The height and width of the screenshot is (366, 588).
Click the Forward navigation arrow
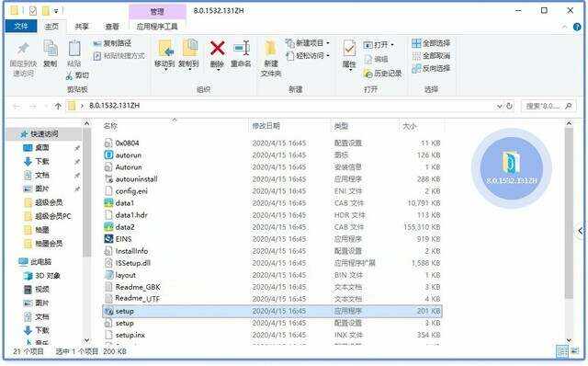tap(33, 107)
